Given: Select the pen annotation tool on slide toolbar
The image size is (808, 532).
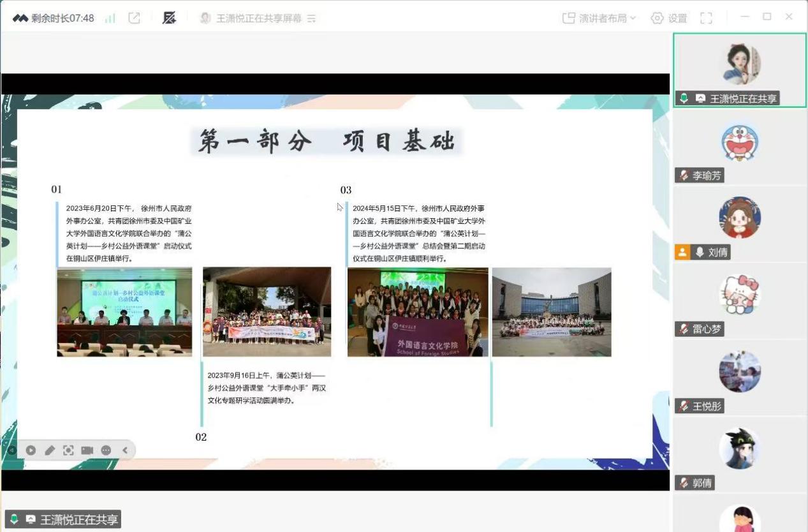Looking at the screenshot, I should 50,450.
